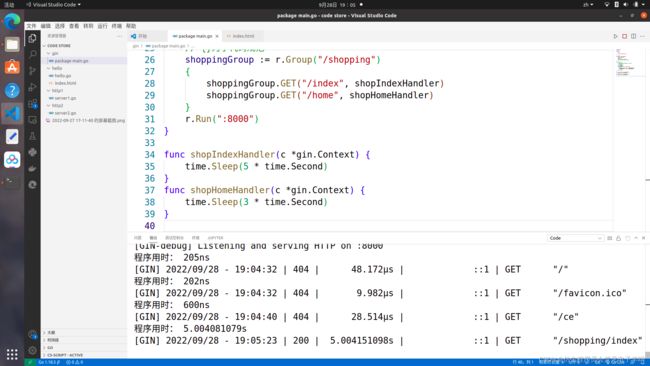Split the editor to the right

point(633,36)
